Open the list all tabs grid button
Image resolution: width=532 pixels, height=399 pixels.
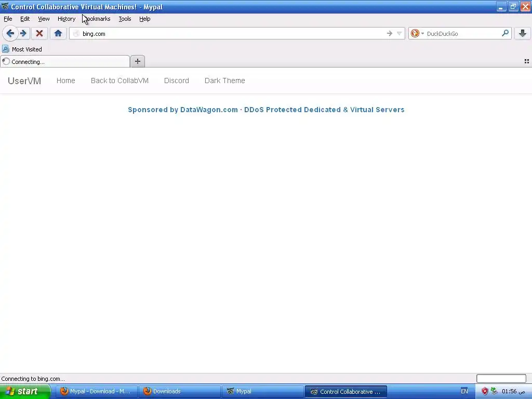point(527,61)
